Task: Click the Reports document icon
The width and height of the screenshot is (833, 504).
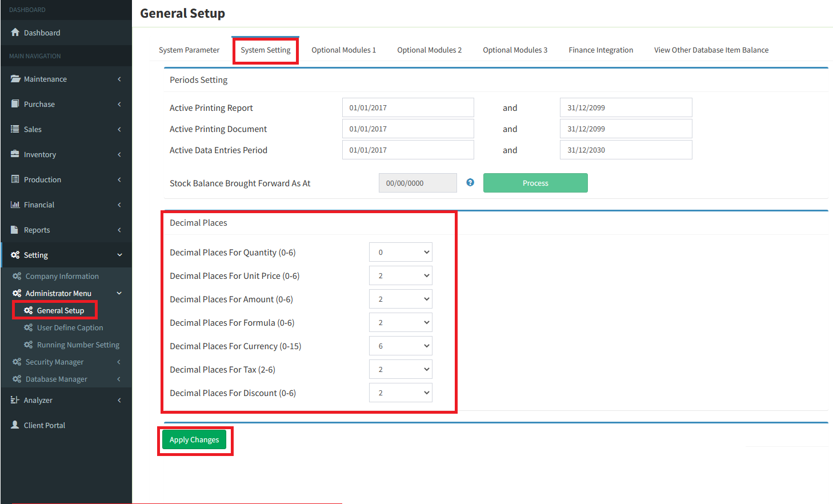Action: click(15, 230)
